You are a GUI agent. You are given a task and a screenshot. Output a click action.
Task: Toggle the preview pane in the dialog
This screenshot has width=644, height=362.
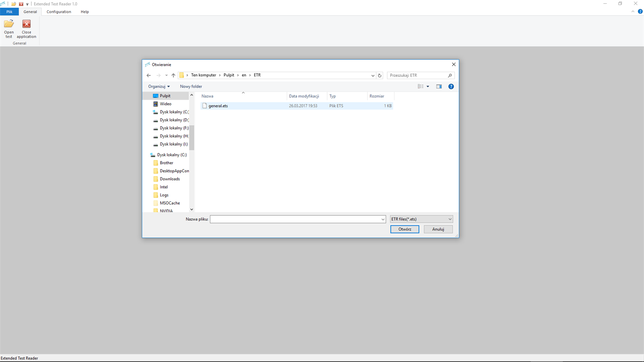[x=439, y=86]
